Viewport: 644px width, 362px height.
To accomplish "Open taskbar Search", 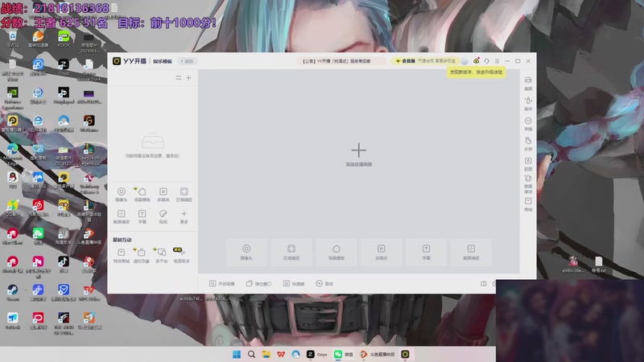I will [x=251, y=354].
